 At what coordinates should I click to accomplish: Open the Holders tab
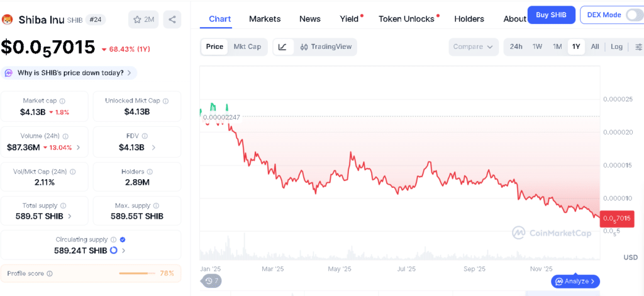tap(469, 19)
